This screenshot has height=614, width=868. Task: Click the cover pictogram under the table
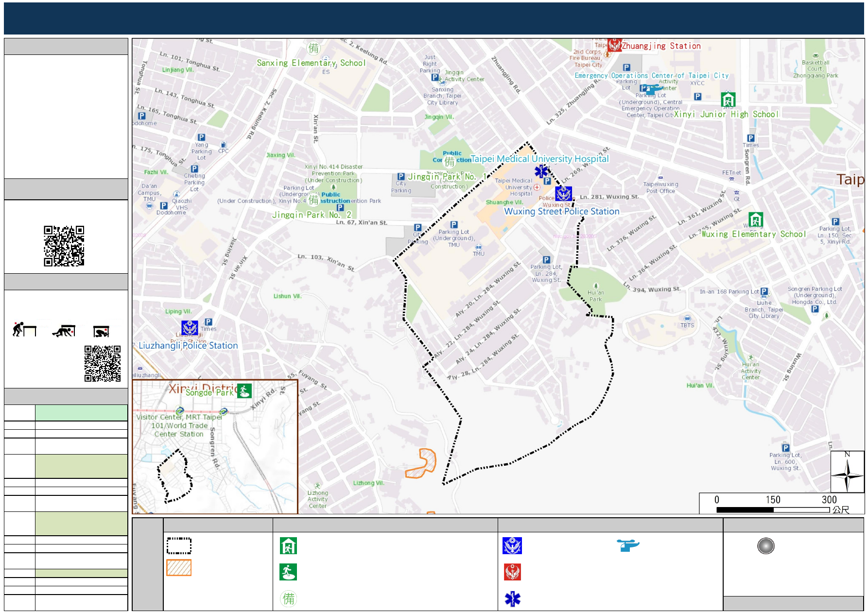coord(64,331)
